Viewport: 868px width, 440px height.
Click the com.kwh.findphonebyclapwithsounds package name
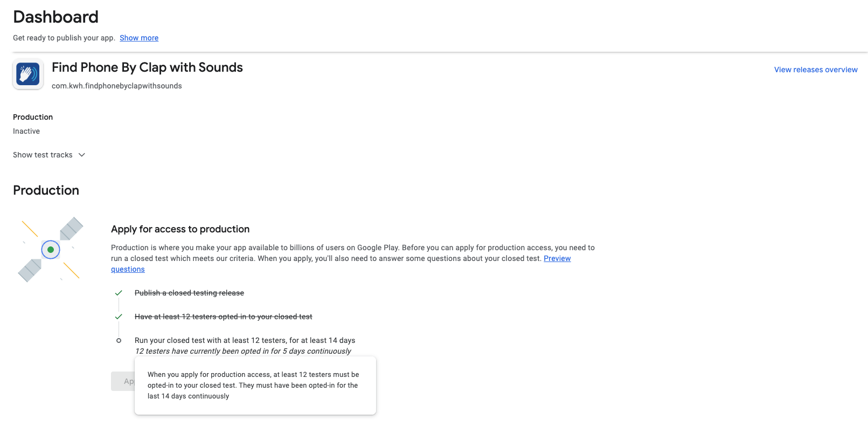116,86
